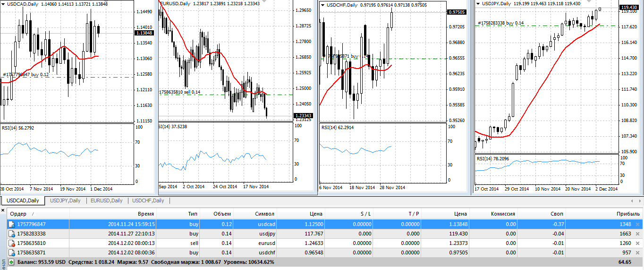Open the USDCHF,Daily chart tab

click(x=148, y=200)
